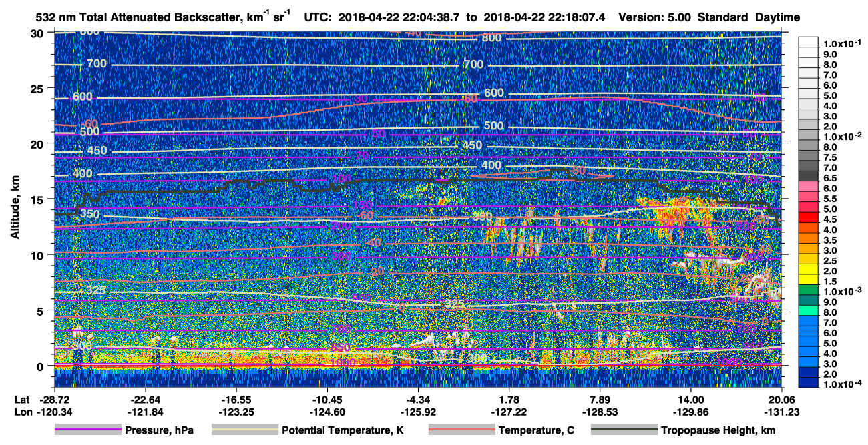Click latitude value '-16.55'

(235, 399)
